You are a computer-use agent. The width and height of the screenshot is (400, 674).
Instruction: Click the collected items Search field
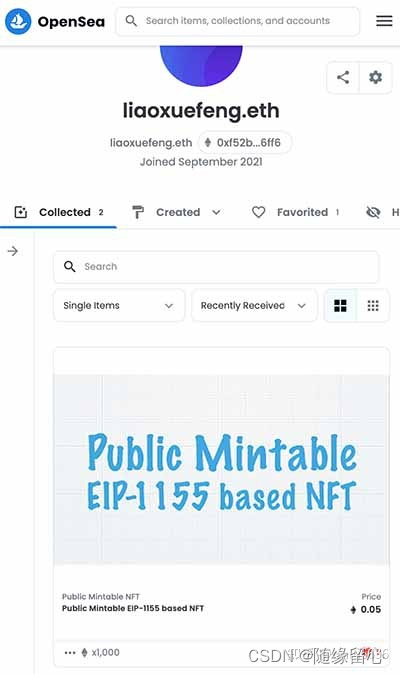click(216, 267)
